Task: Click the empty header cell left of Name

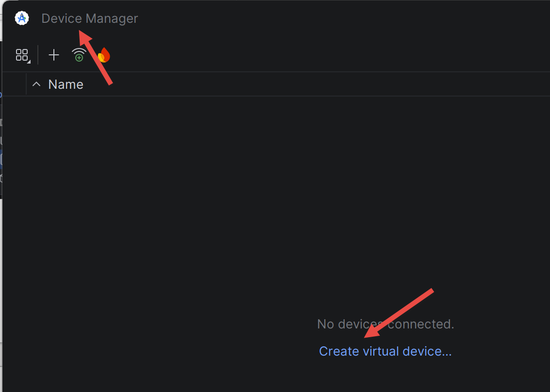Action: point(15,84)
